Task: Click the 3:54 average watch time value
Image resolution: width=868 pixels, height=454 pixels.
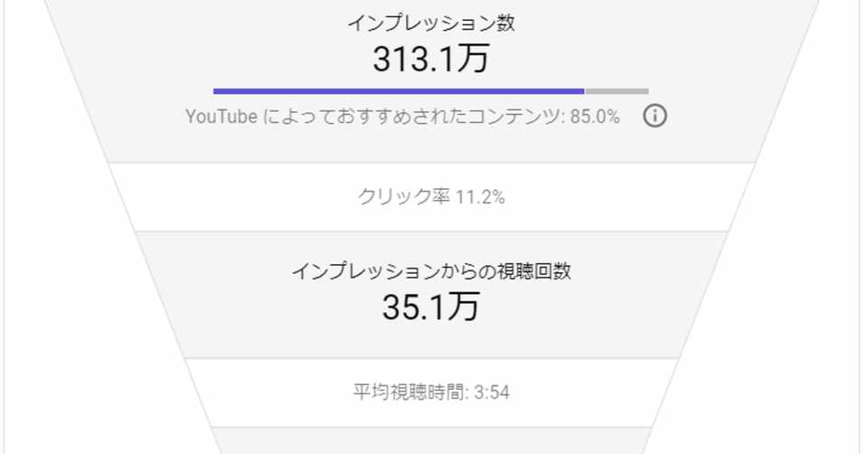Action: click(493, 393)
